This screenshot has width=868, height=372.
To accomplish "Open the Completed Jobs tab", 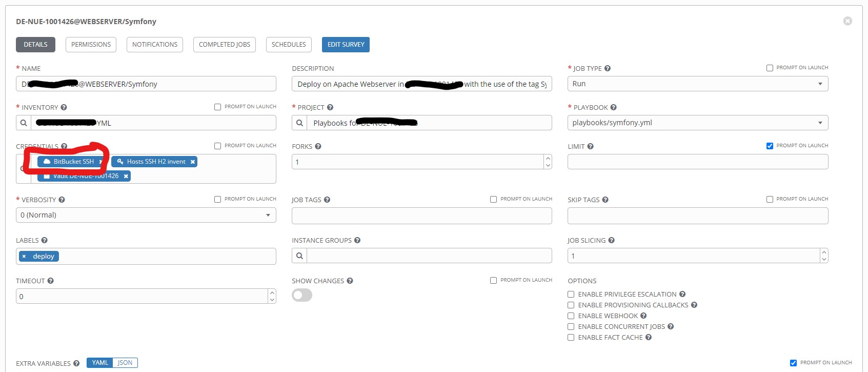I will point(225,45).
